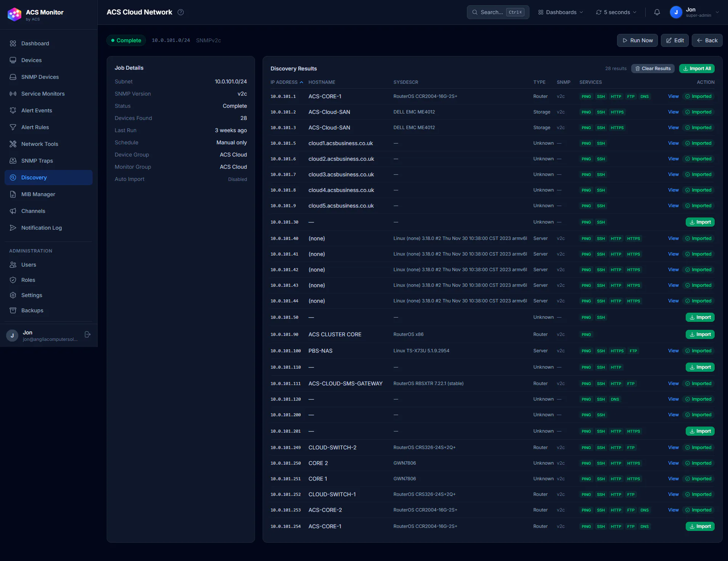Viewport: 728px width, 561px height.
Task: Click the search box
Action: (498, 12)
